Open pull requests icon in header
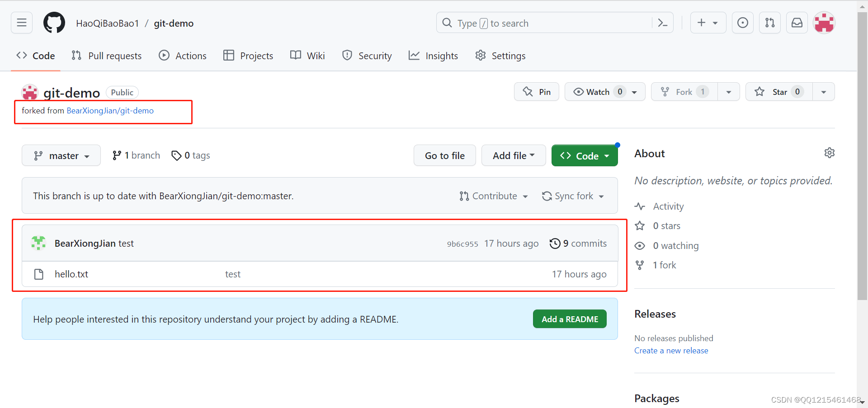Screen dimensions: 868x408 click(770, 23)
